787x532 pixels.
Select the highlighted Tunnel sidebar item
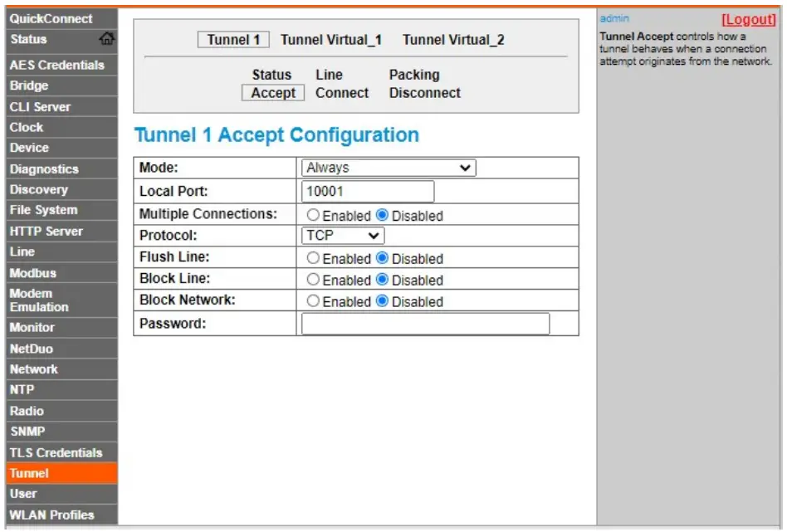pyautogui.click(x=61, y=473)
